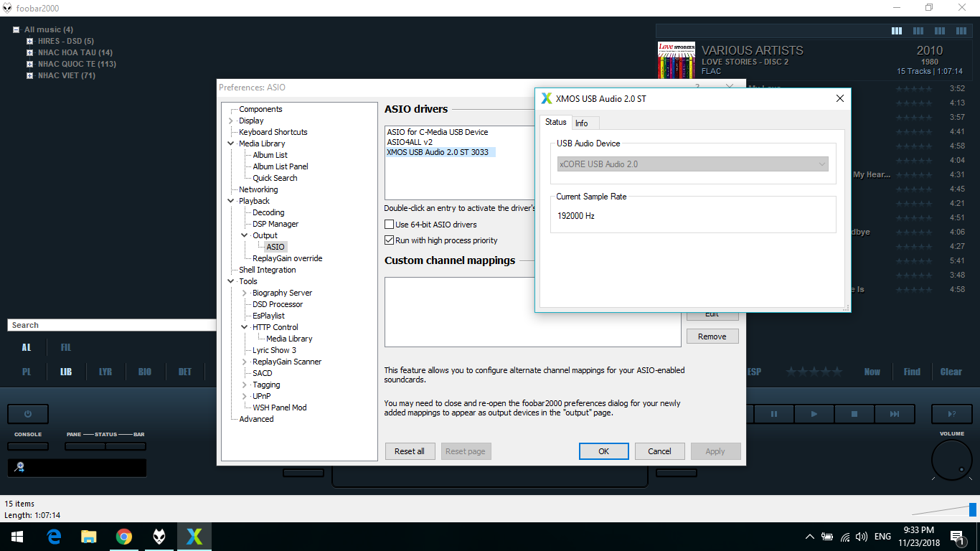This screenshot has width=980, height=551.
Task: Select the Status tab in XMOS
Action: [556, 122]
